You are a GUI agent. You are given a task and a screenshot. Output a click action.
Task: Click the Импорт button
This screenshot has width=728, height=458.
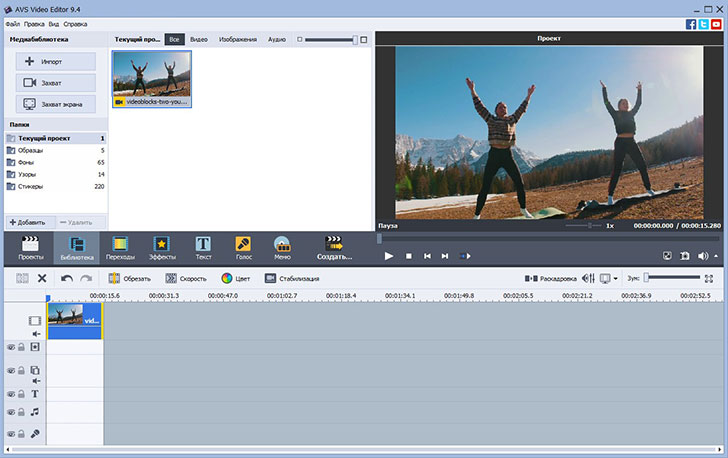56,61
